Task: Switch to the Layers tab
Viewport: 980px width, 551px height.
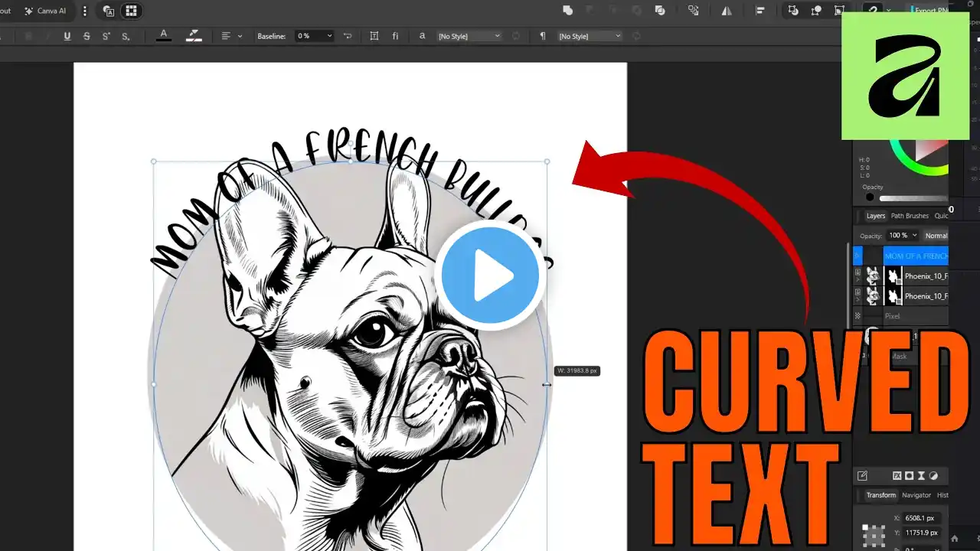Action: coord(876,216)
